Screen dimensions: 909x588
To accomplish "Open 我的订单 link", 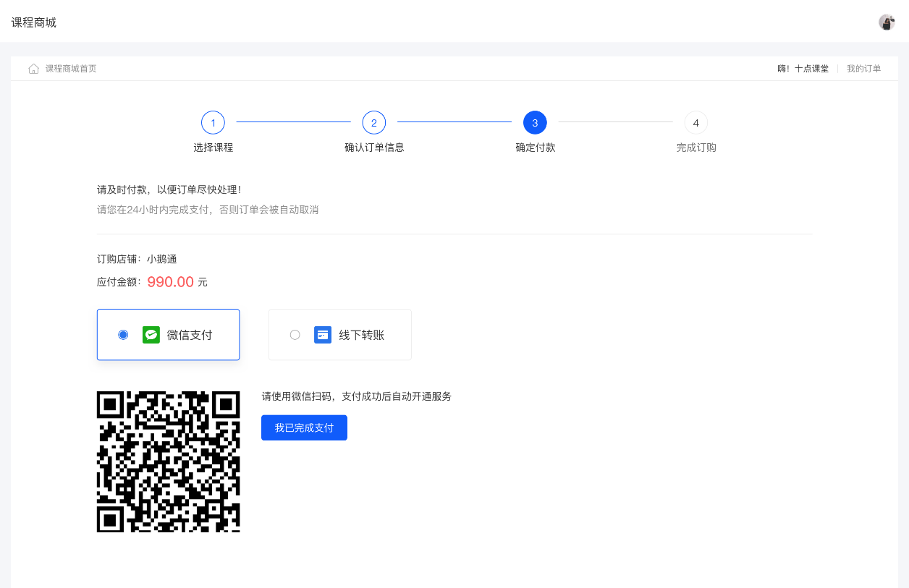I will tap(864, 69).
